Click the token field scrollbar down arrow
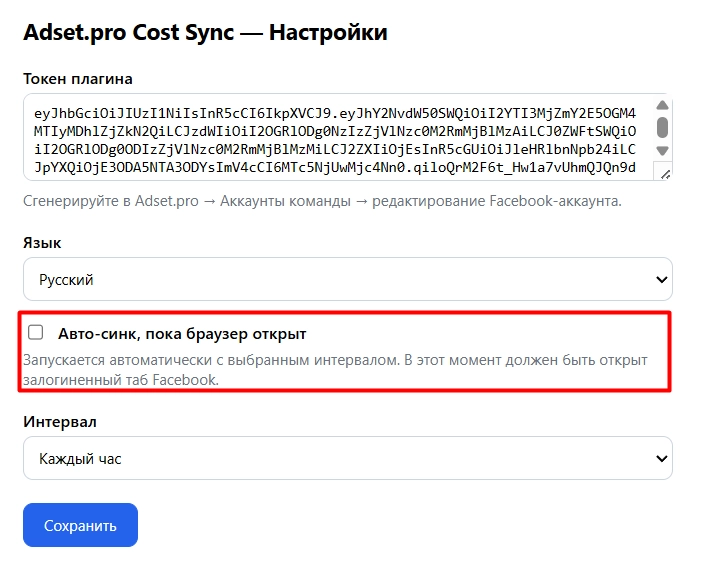Image resolution: width=705 pixels, height=588 pixels. 662,151
